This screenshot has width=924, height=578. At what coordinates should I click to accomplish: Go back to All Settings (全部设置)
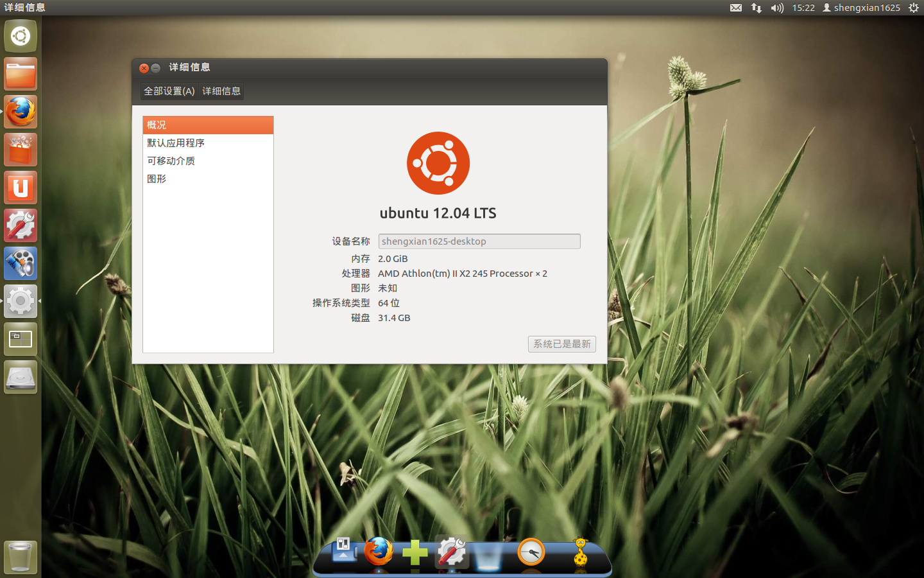click(169, 91)
